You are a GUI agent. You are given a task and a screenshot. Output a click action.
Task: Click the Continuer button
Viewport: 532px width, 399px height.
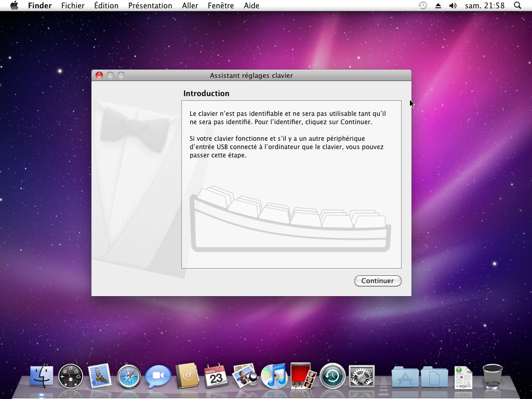click(378, 281)
